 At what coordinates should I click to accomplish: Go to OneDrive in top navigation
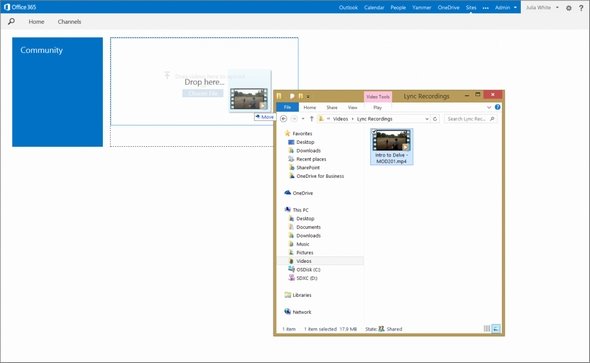tap(448, 8)
